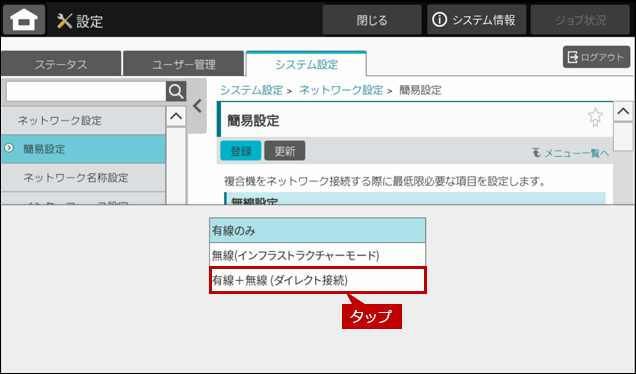This screenshot has width=636, height=374.
Task: Switch to ユーザー管理 tab
Action: pyautogui.click(x=184, y=64)
